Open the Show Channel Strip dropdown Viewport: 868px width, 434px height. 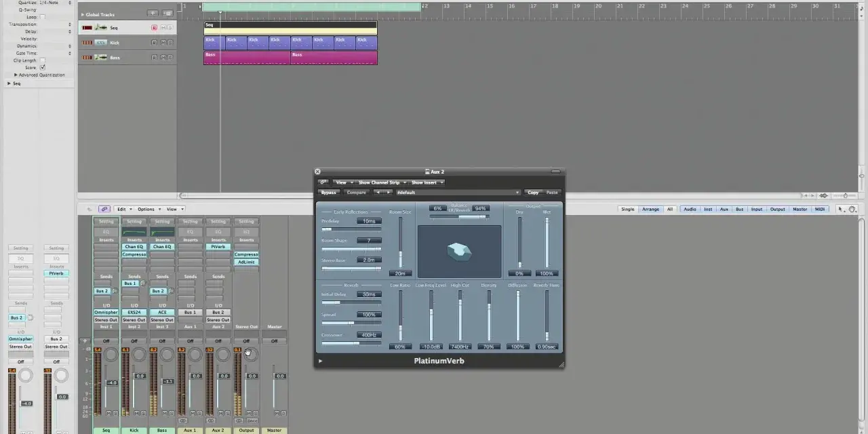[382, 182]
